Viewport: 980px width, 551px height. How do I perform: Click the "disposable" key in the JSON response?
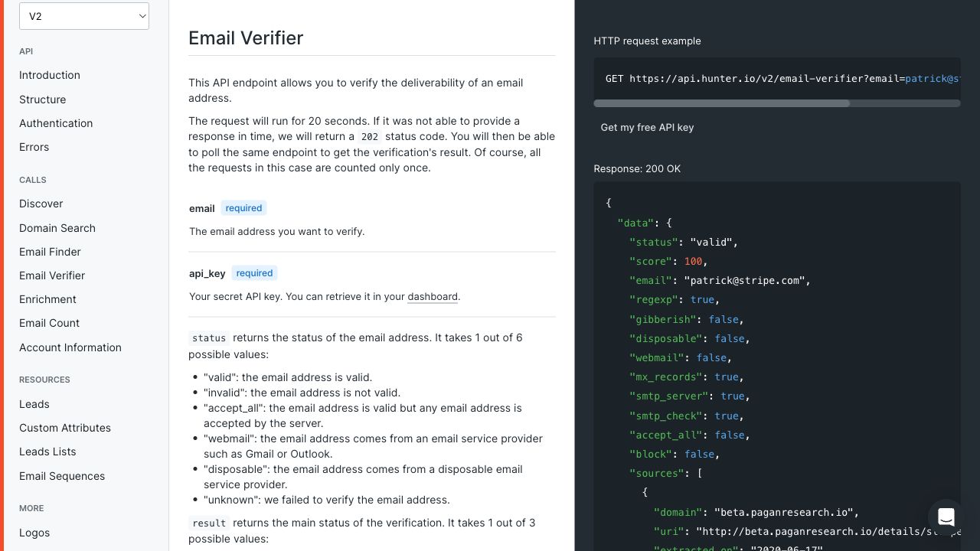click(x=666, y=338)
